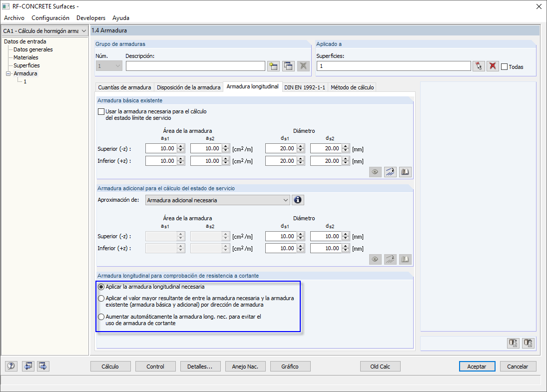The image size is (547, 392).
Task: Click Inferior ds1 additional diameter field 10.00
Action: (281, 248)
